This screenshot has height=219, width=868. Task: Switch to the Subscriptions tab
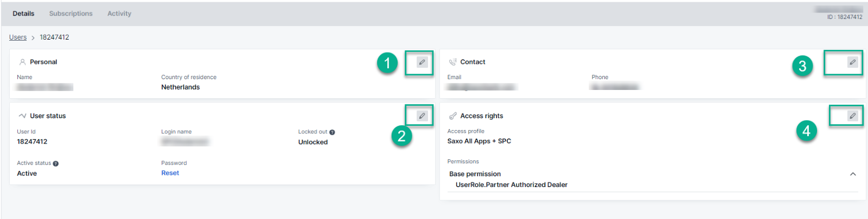point(71,14)
